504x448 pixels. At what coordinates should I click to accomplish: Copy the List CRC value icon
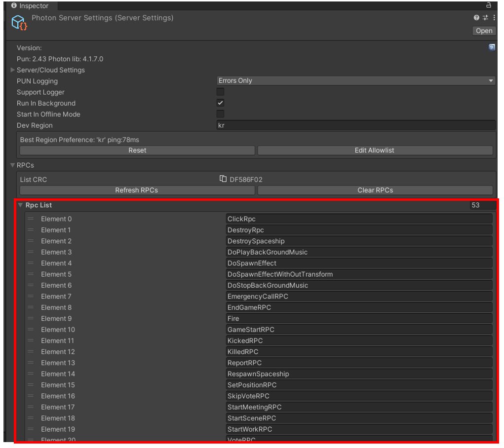click(x=223, y=179)
